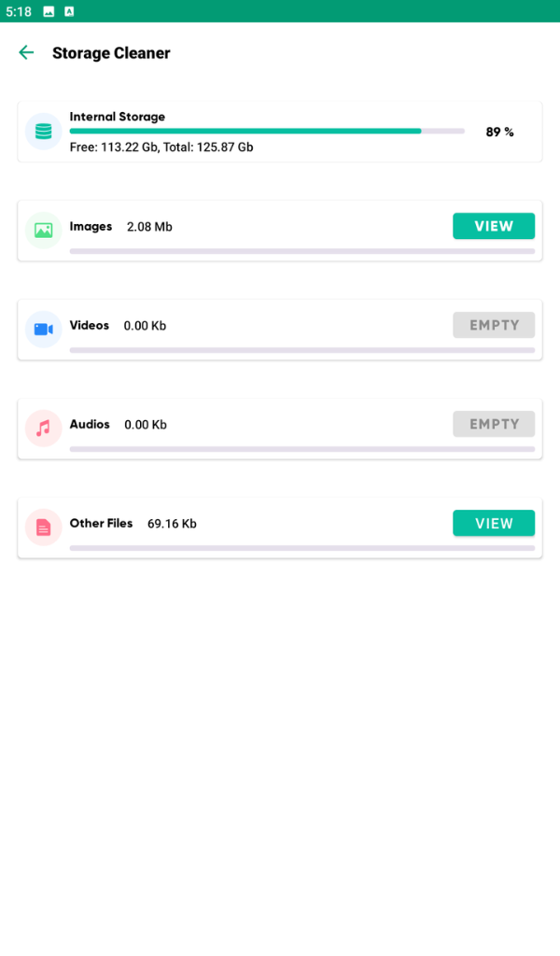Click the Internal Storage database icon
The height and width of the screenshot is (956, 560).
43,132
